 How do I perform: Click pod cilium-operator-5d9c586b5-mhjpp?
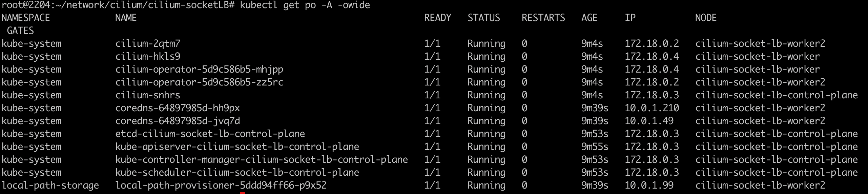click(199, 70)
